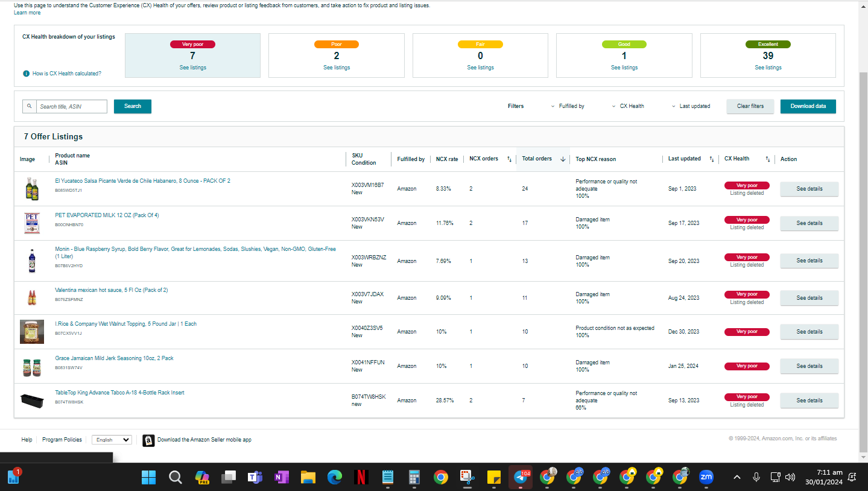Select the Excellent CX Health card

768,55
